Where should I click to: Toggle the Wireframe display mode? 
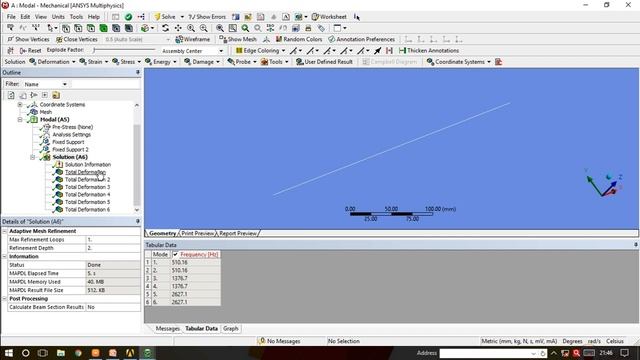tap(192, 39)
